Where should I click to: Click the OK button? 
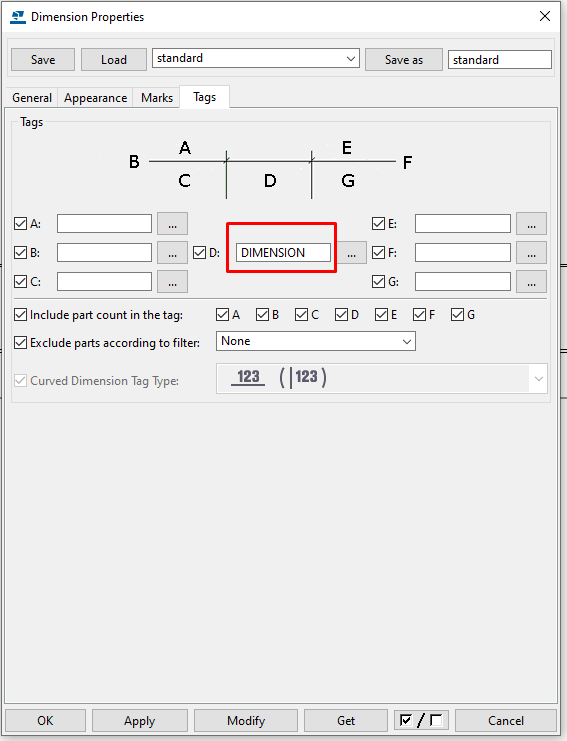click(45, 721)
